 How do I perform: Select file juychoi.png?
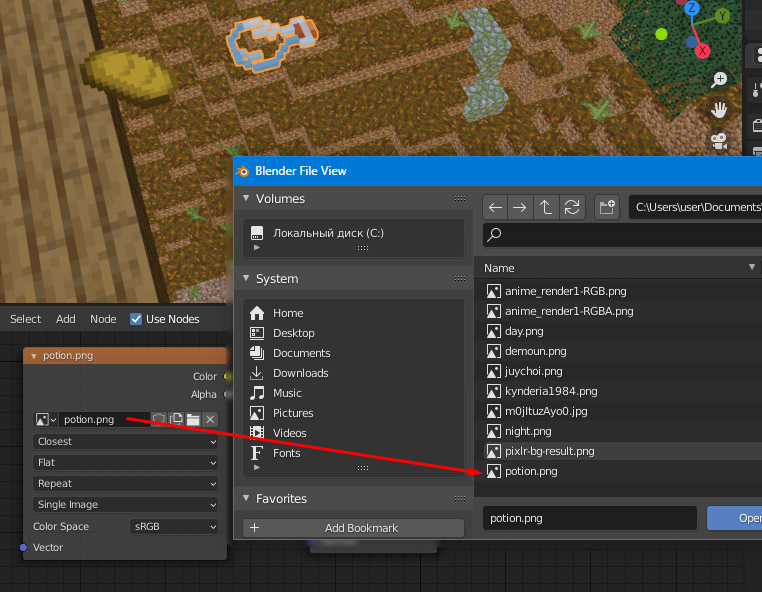tap(618, 371)
